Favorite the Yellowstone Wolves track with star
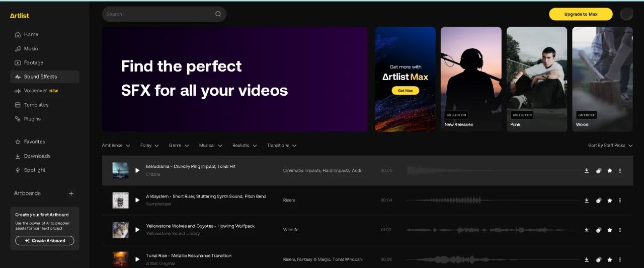Screen dimensions: 644x268 click(610, 230)
